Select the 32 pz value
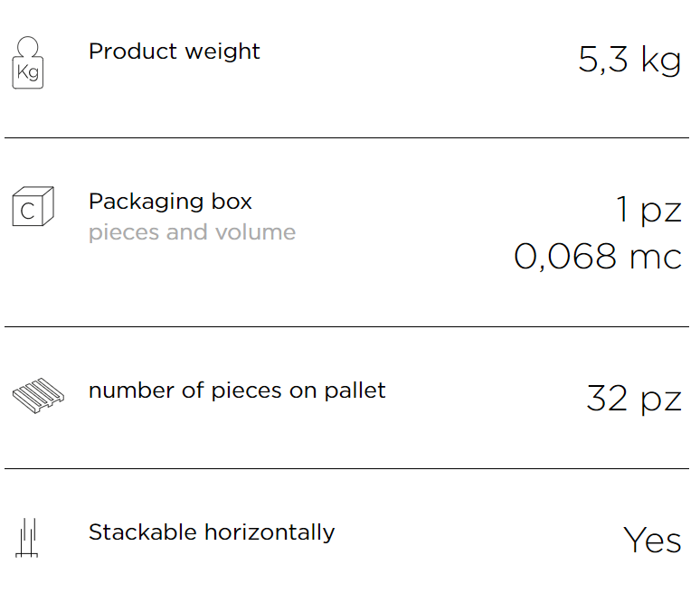The image size is (700, 593). click(x=634, y=399)
